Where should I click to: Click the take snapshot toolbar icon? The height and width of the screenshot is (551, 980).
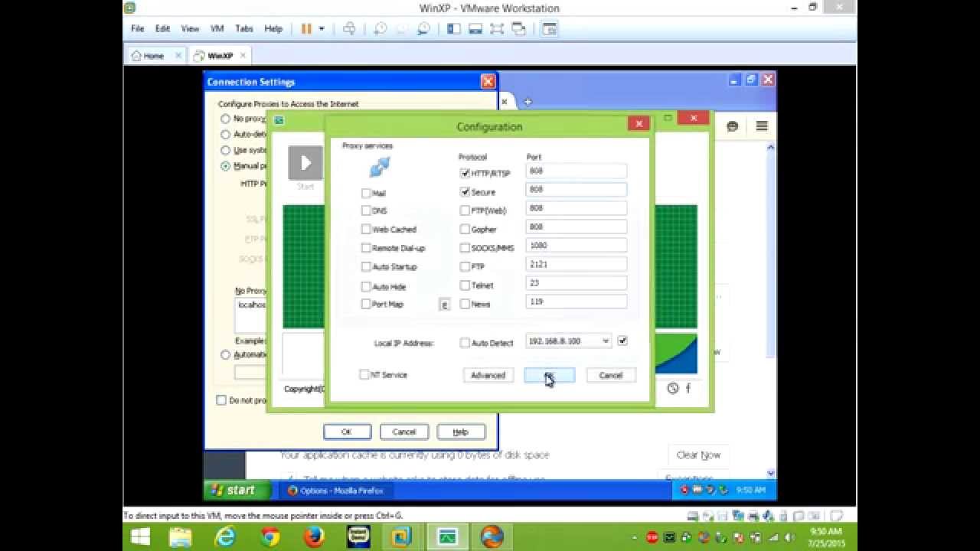coord(381,29)
